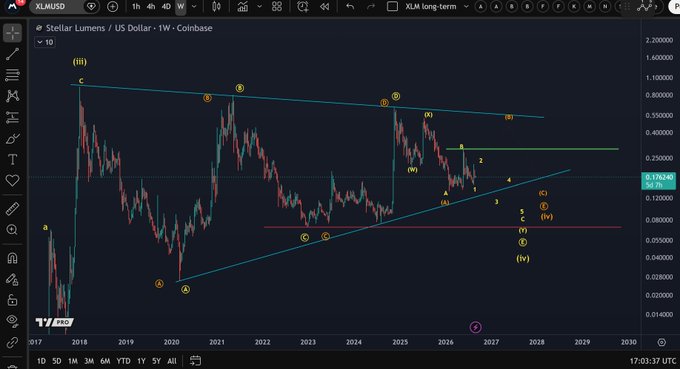
Task: Set date range to 6M
Action: point(105,361)
